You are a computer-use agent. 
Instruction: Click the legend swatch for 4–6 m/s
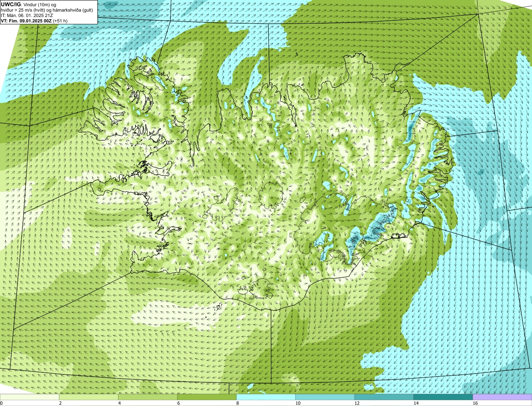(148, 397)
